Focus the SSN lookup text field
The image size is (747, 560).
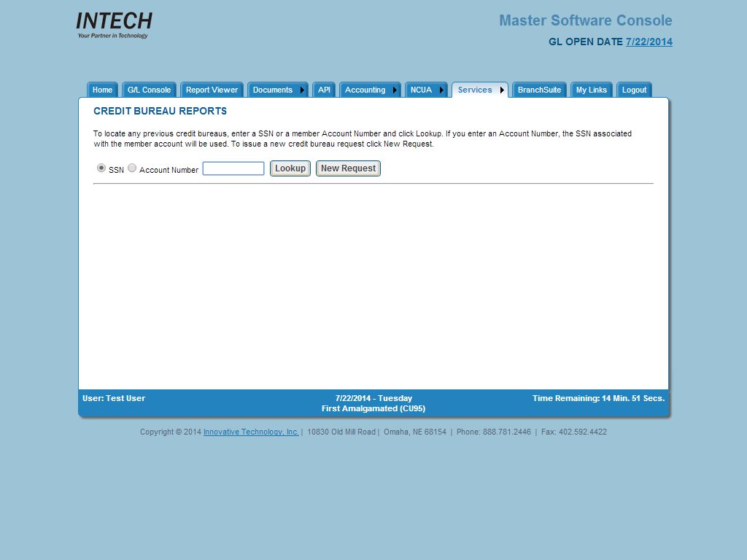(x=233, y=168)
